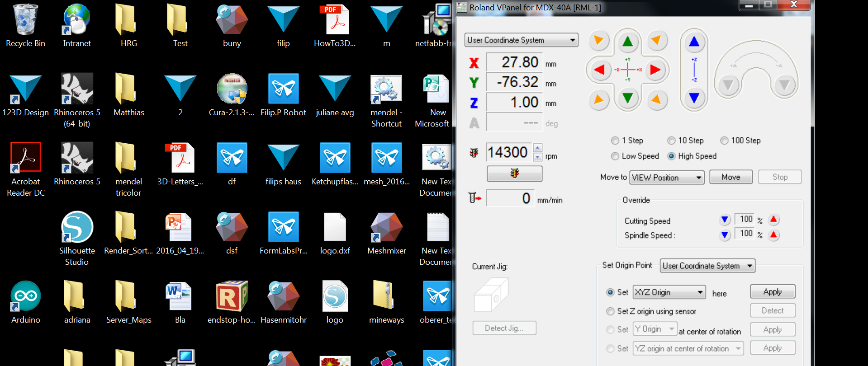Click the spindle rpm value field
This screenshot has height=366, width=868.
click(510, 152)
